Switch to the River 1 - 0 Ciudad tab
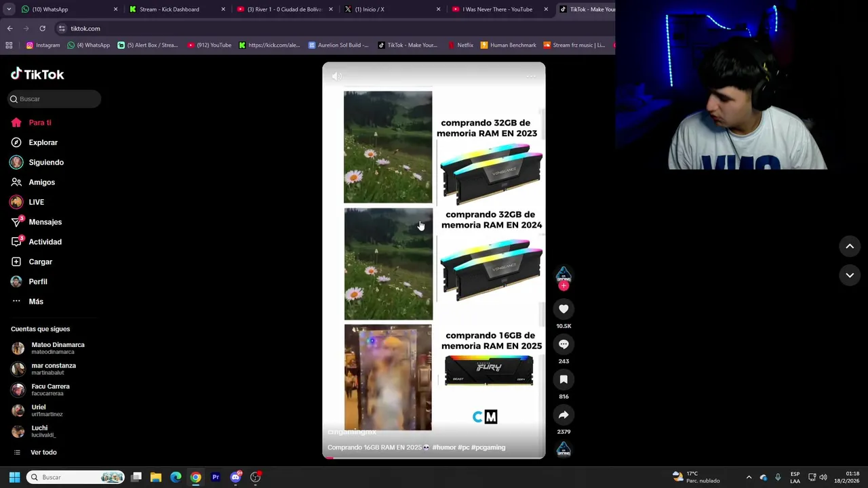This screenshot has height=488, width=868. (x=283, y=9)
